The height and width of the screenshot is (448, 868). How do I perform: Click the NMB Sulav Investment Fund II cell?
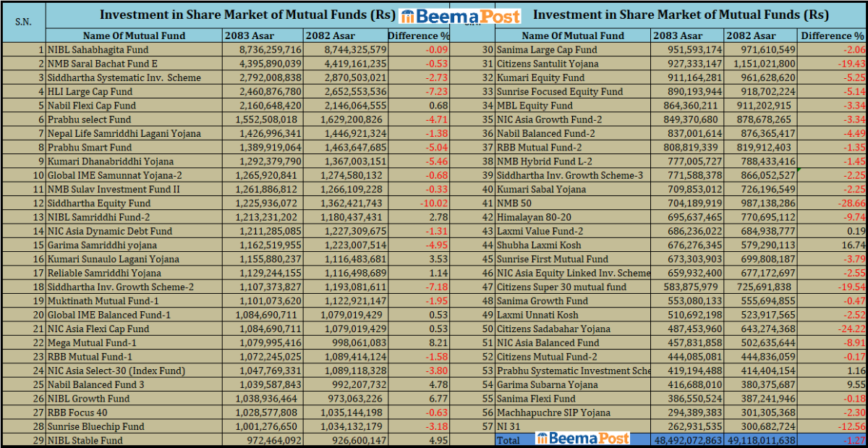(x=134, y=189)
